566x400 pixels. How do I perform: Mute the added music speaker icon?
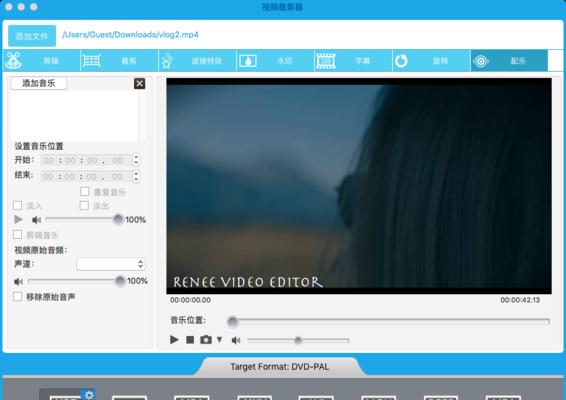pos(36,219)
